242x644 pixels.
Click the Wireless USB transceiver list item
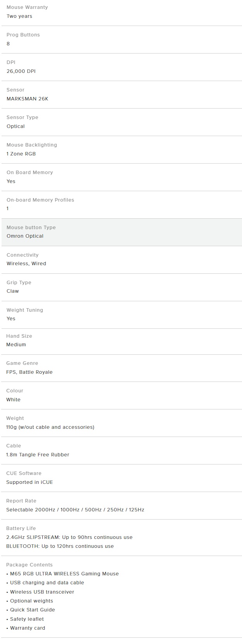[x=40, y=592]
